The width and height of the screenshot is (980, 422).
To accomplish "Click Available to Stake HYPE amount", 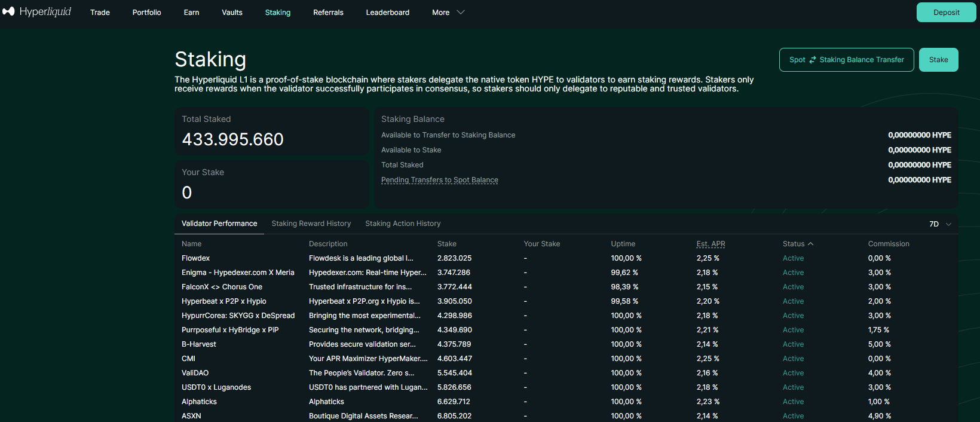I will tap(920, 150).
